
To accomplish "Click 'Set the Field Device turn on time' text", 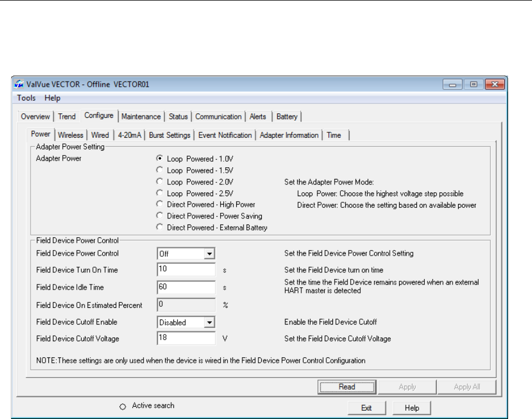I will click(x=334, y=270).
